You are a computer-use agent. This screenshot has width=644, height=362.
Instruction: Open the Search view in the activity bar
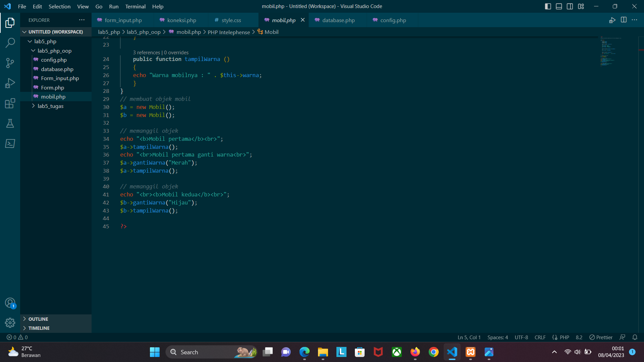click(10, 43)
